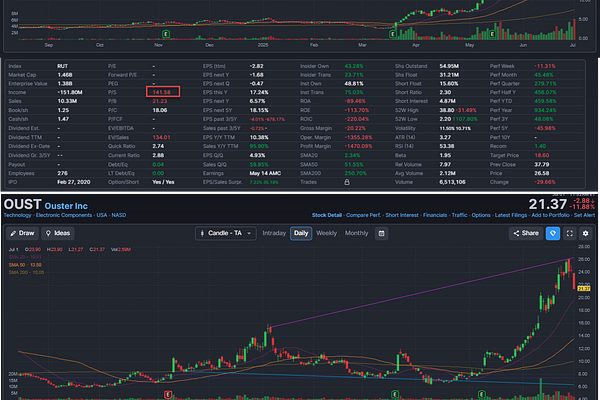This screenshot has width=600, height=400.
Task: Open the NASD exchange link
Action: [119, 215]
